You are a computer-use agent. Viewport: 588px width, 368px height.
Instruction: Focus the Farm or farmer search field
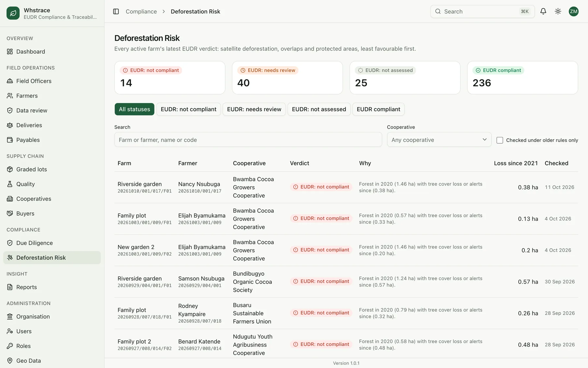click(x=248, y=140)
